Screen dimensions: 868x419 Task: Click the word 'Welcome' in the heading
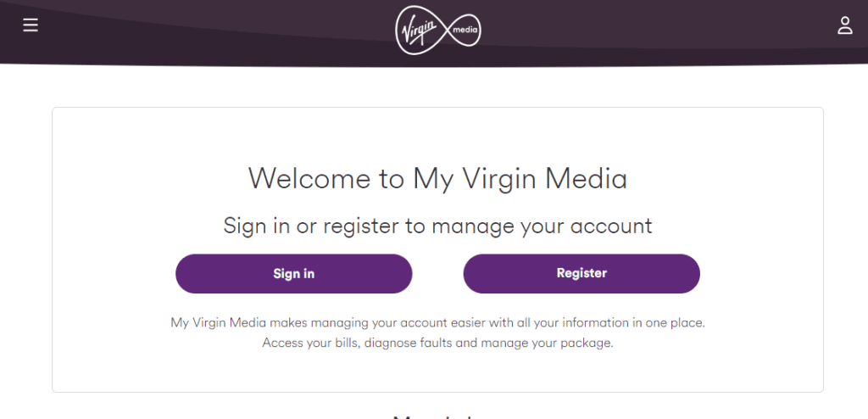309,179
